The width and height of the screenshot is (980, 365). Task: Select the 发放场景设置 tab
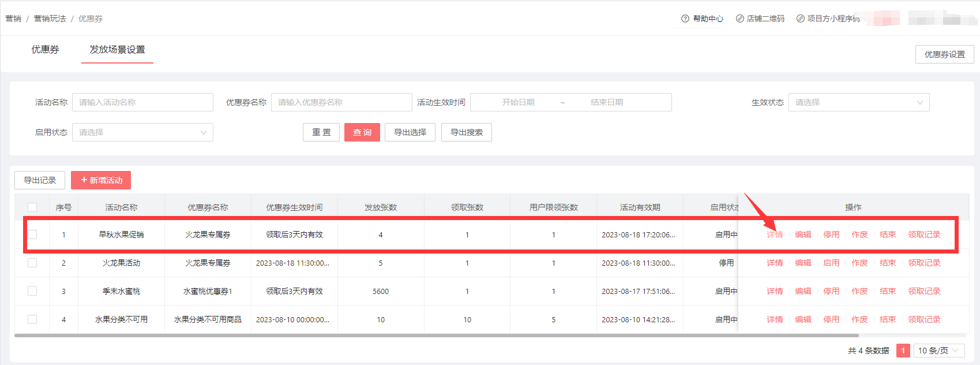tap(117, 50)
